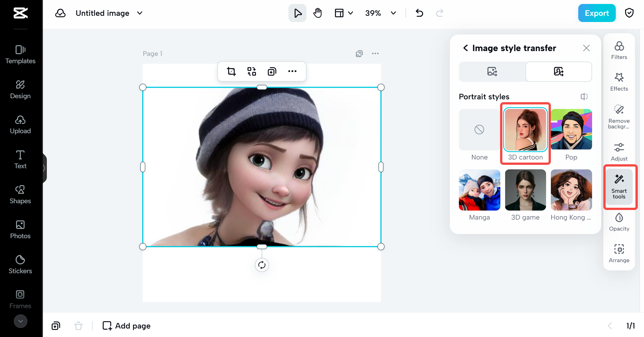Open the Filters panel
644x337 pixels.
[619, 50]
